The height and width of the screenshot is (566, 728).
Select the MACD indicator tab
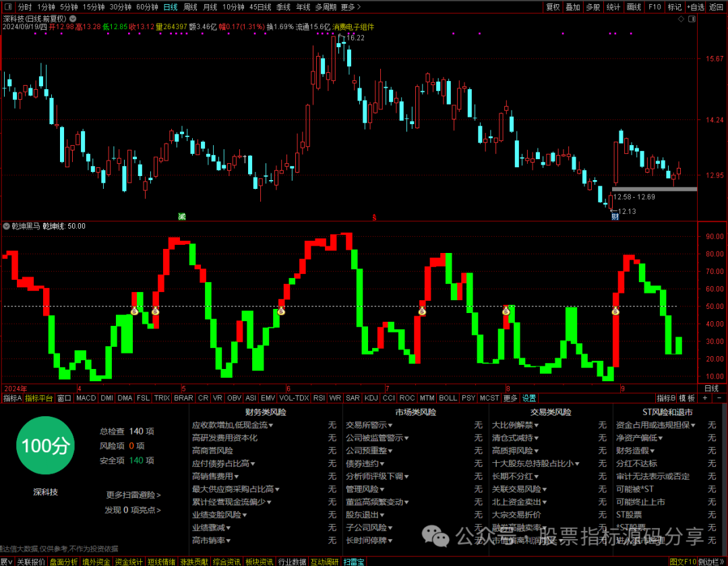pyautogui.click(x=86, y=398)
